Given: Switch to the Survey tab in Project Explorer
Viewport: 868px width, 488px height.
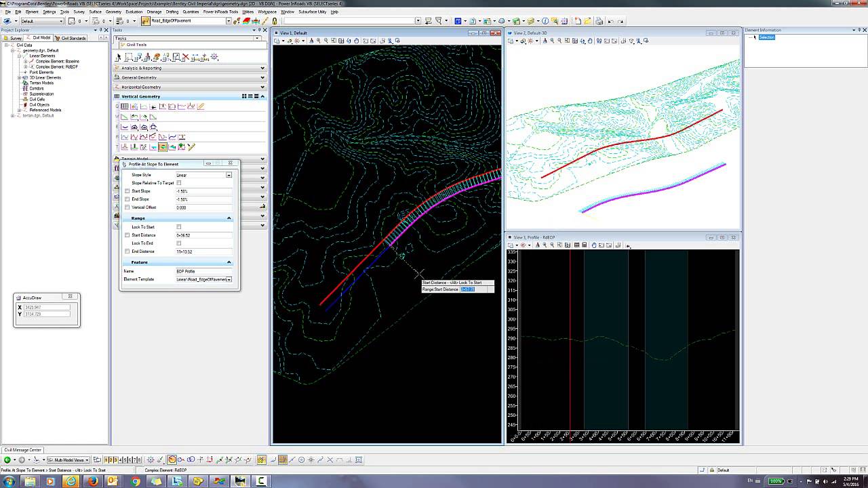Looking at the screenshot, I should (x=13, y=38).
